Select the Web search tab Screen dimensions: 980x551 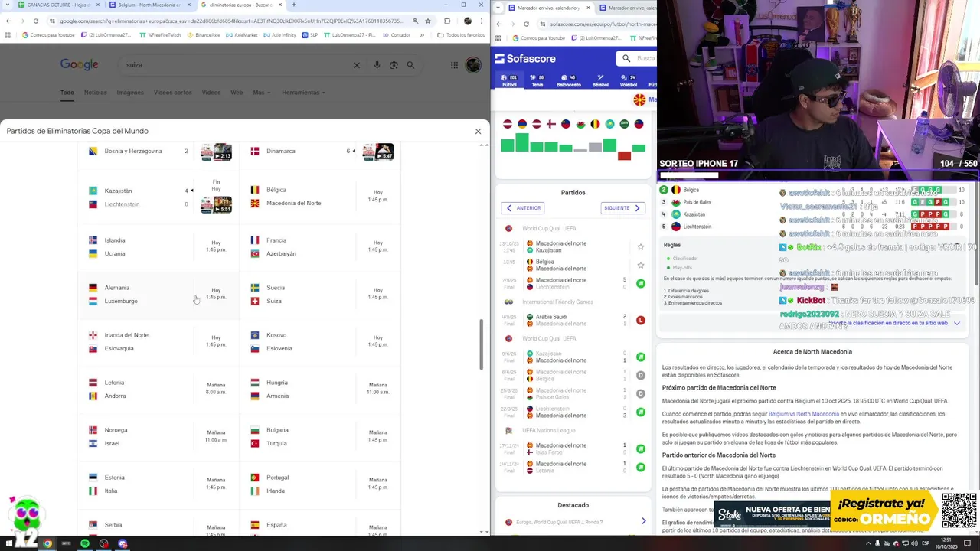237,93
